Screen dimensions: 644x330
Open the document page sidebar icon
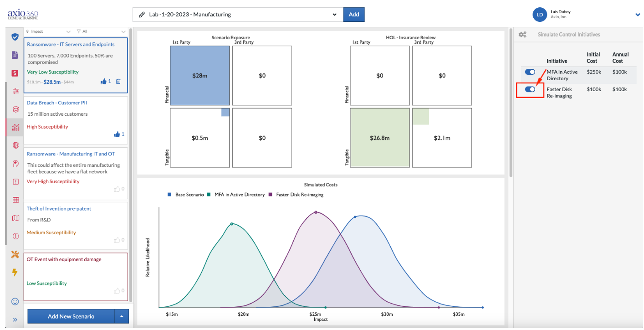15,55
